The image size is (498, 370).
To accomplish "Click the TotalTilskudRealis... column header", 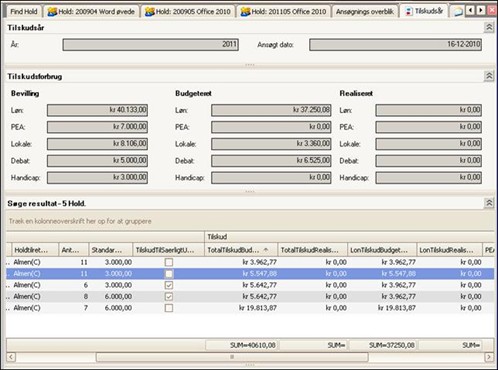I will click(x=313, y=250).
